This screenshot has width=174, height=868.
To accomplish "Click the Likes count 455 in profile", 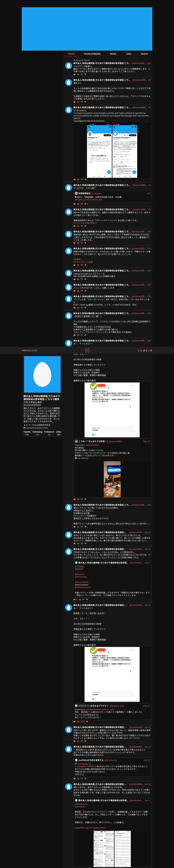I will (x=58, y=435).
